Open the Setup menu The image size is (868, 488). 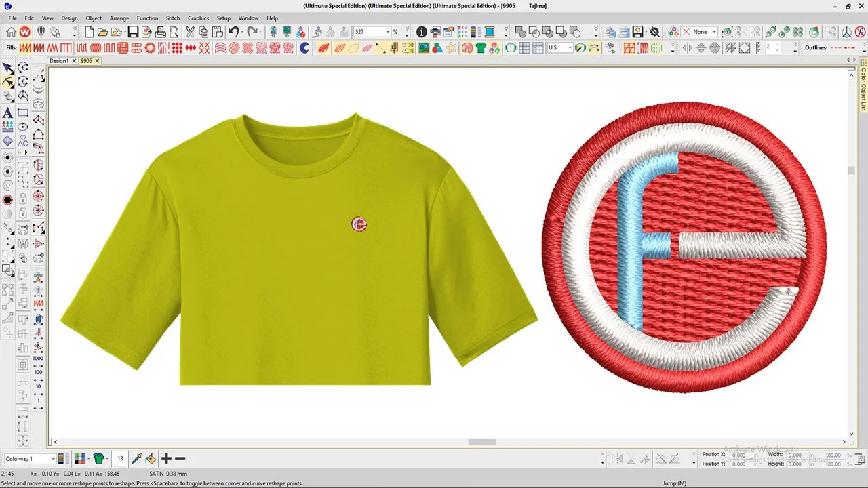pos(224,18)
